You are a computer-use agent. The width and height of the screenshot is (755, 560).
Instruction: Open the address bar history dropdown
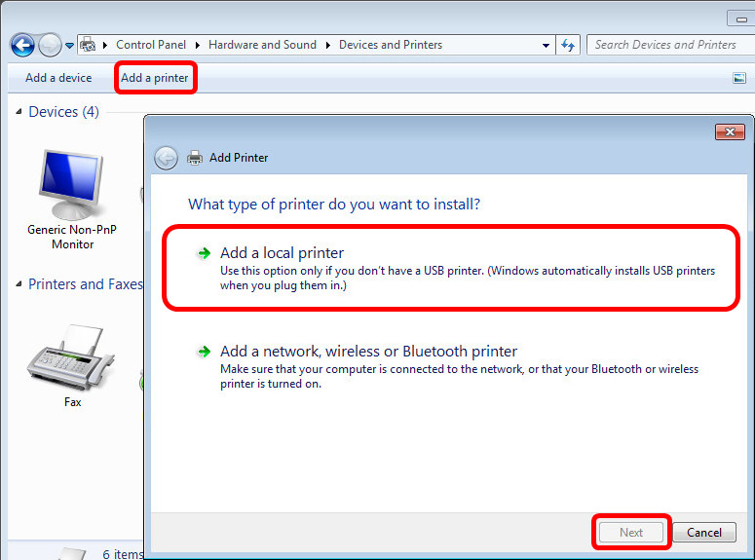pyautogui.click(x=546, y=45)
